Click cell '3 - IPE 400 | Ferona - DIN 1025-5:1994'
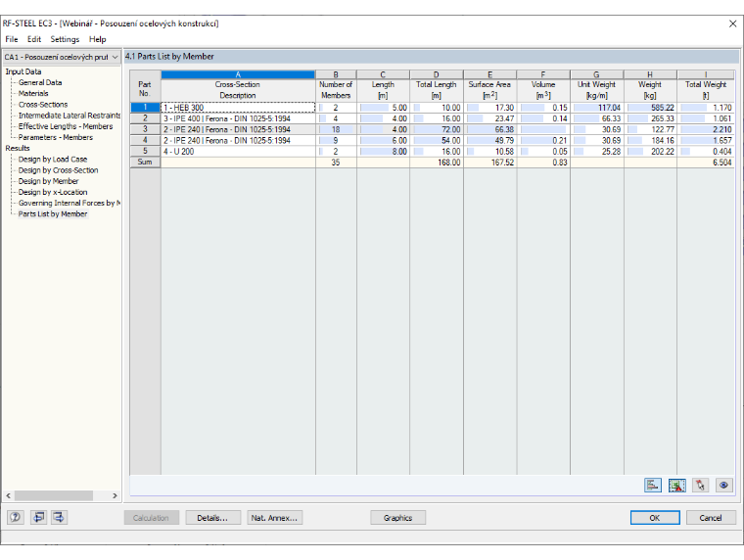The width and height of the screenshot is (744, 560). coord(238,118)
